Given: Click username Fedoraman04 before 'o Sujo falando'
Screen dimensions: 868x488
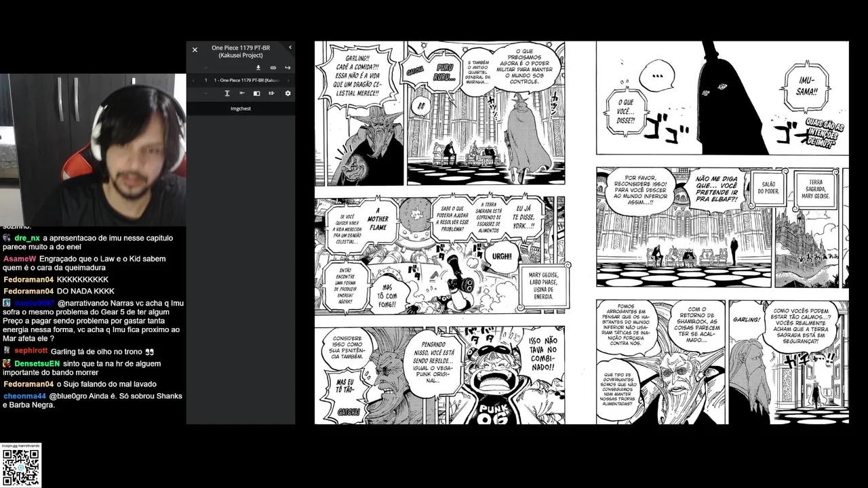Looking at the screenshot, I should click(x=28, y=384).
